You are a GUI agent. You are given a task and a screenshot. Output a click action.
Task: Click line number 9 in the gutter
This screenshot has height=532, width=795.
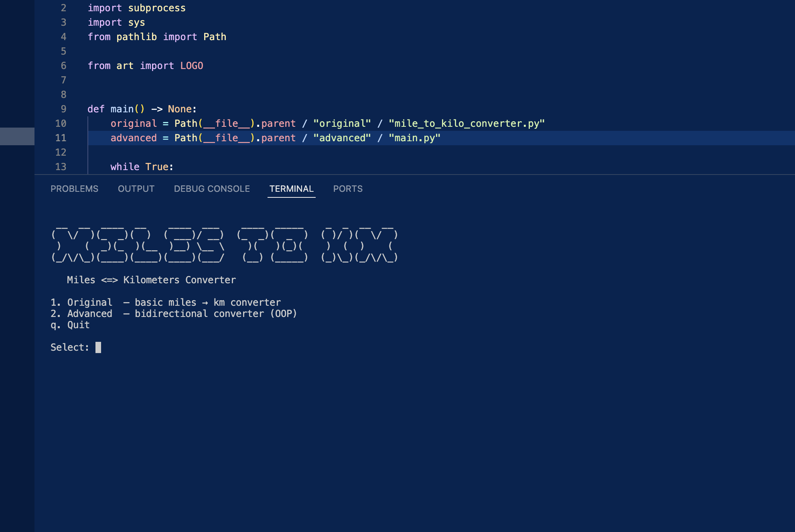63,109
